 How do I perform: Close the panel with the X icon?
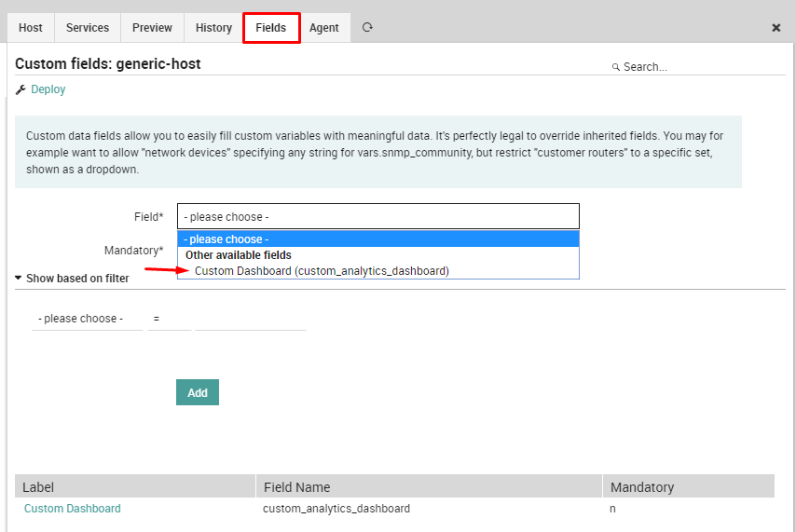[x=775, y=28]
